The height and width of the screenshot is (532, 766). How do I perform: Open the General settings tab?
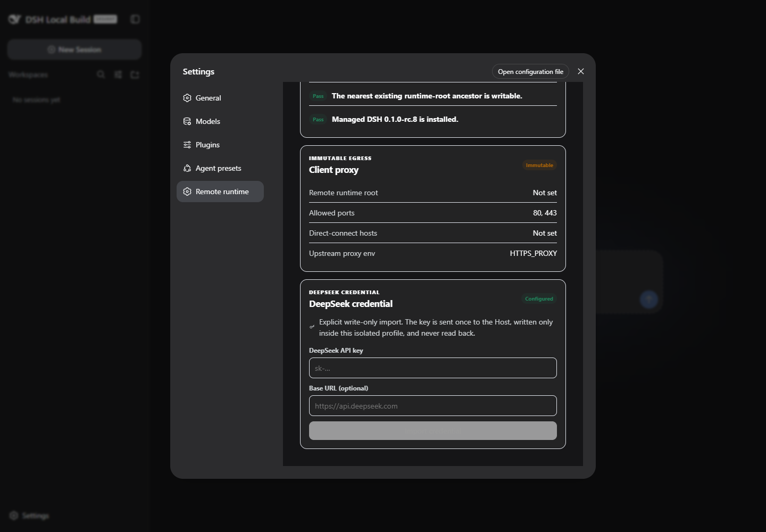pos(220,98)
